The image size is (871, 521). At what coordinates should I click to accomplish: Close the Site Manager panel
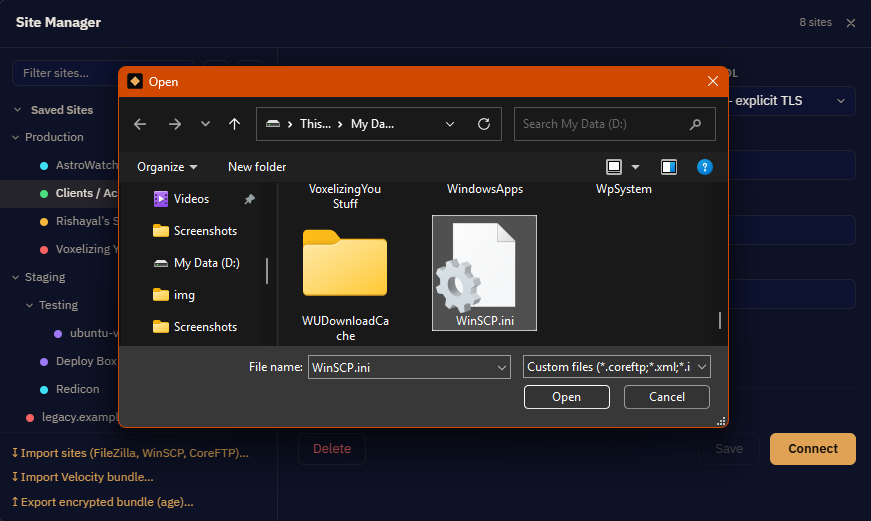[x=850, y=23]
